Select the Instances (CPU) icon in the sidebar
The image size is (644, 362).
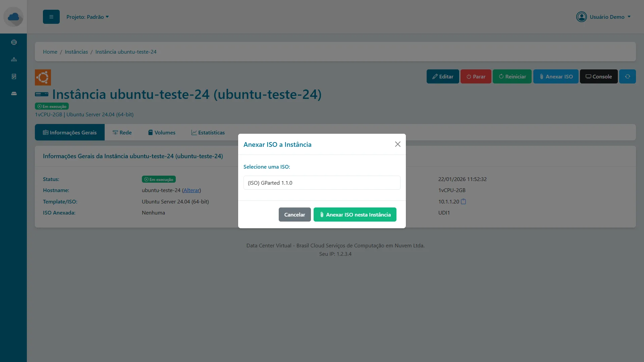[x=14, y=42]
